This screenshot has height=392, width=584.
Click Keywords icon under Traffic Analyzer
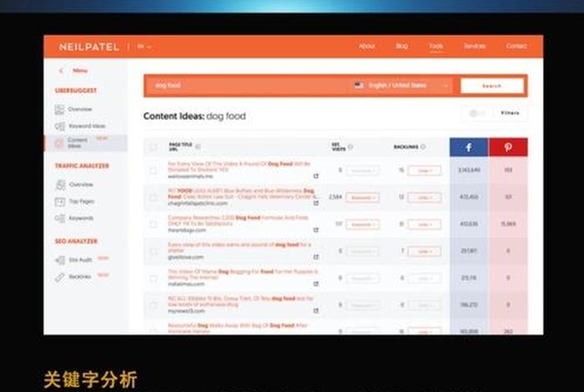click(x=59, y=219)
